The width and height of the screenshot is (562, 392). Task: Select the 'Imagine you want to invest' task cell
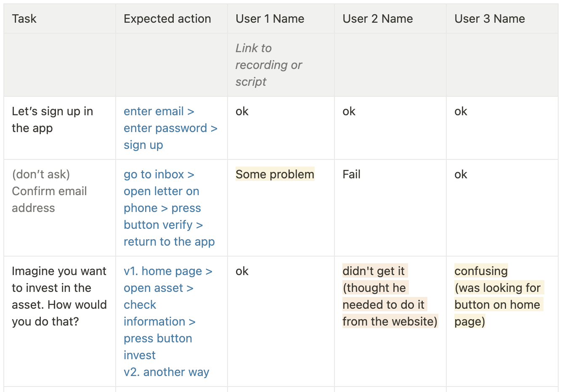click(x=59, y=296)
